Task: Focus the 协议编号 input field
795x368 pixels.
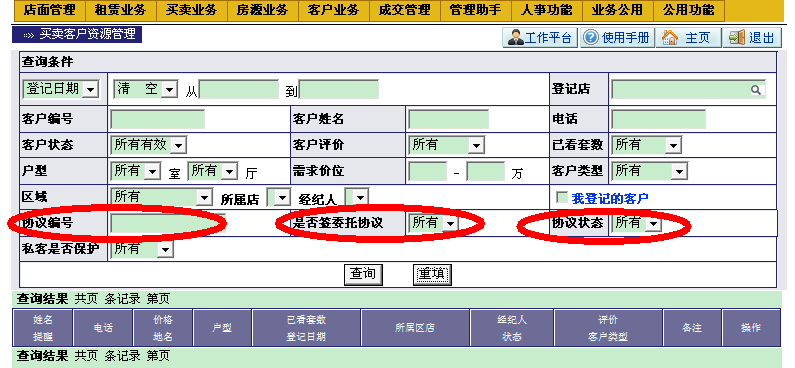Action: [x=168, y=224]
